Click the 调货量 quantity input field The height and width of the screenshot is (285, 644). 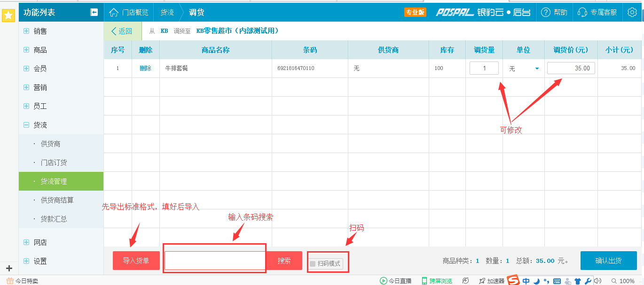tap(484, 68)
